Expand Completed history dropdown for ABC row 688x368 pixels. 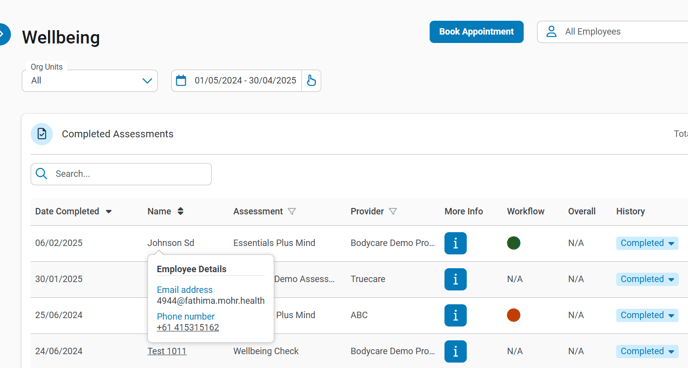click(x=647, y=315)
